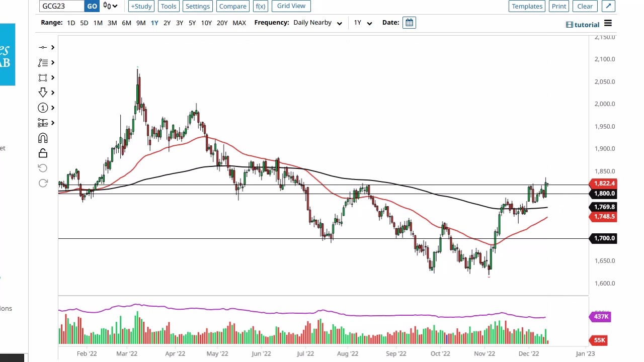Set range to 2Y
Image resolution: width=644 pixels, height=362 pixels.
pos(167,23)
